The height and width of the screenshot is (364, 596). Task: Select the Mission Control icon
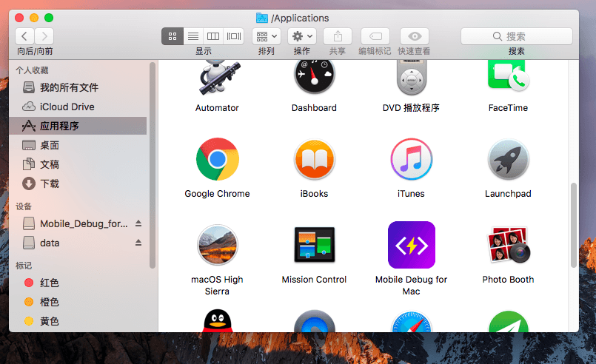tap(315, 245)
